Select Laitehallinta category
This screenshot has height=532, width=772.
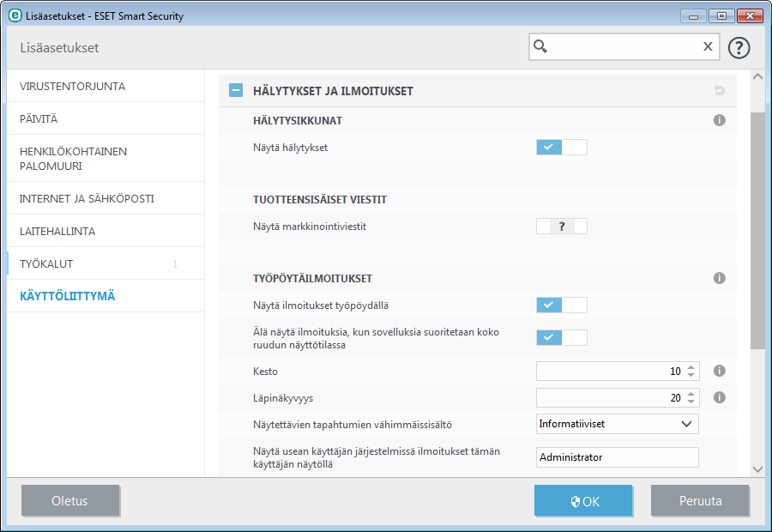(106, 231)
